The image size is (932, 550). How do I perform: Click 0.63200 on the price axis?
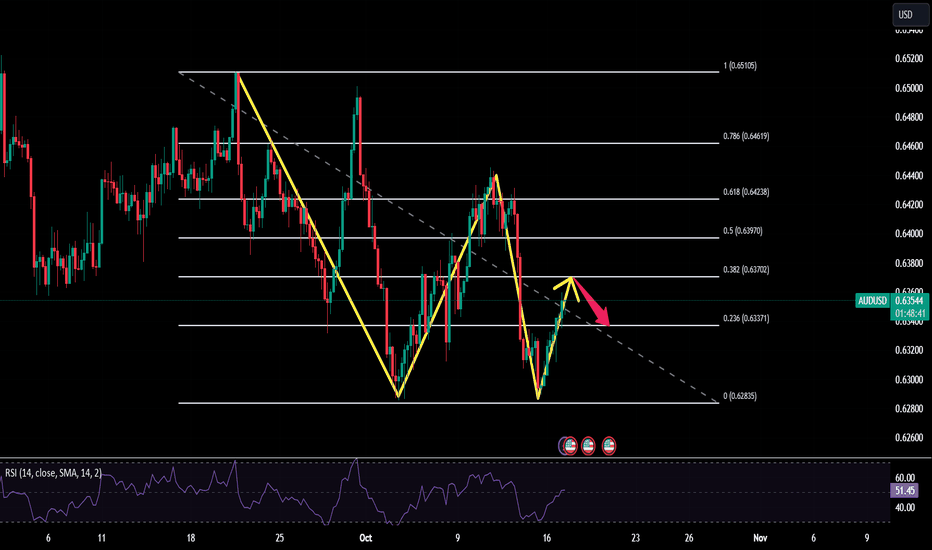(x=909, y=350)
